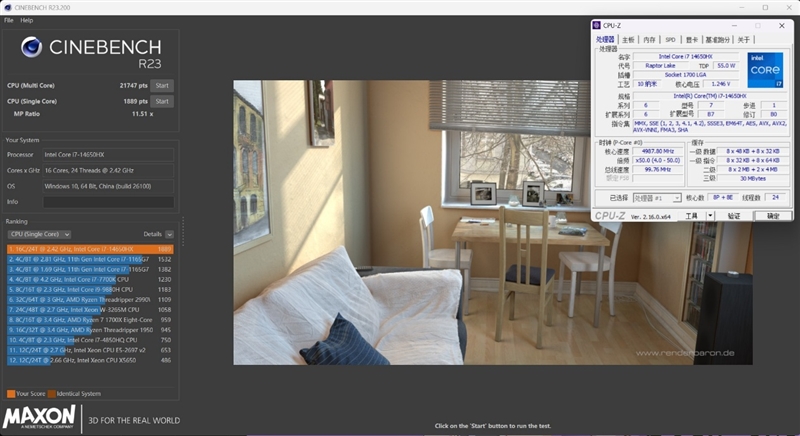The image size is (800, 436).
Task: Expand the Details dropdown arrow
Action: coord(169,234)
